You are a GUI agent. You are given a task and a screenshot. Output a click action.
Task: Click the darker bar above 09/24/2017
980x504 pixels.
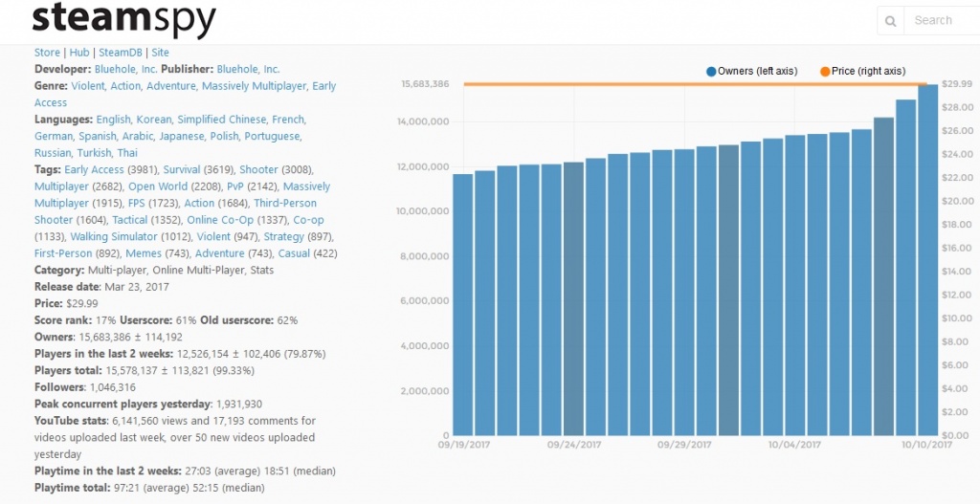(573, 298)
